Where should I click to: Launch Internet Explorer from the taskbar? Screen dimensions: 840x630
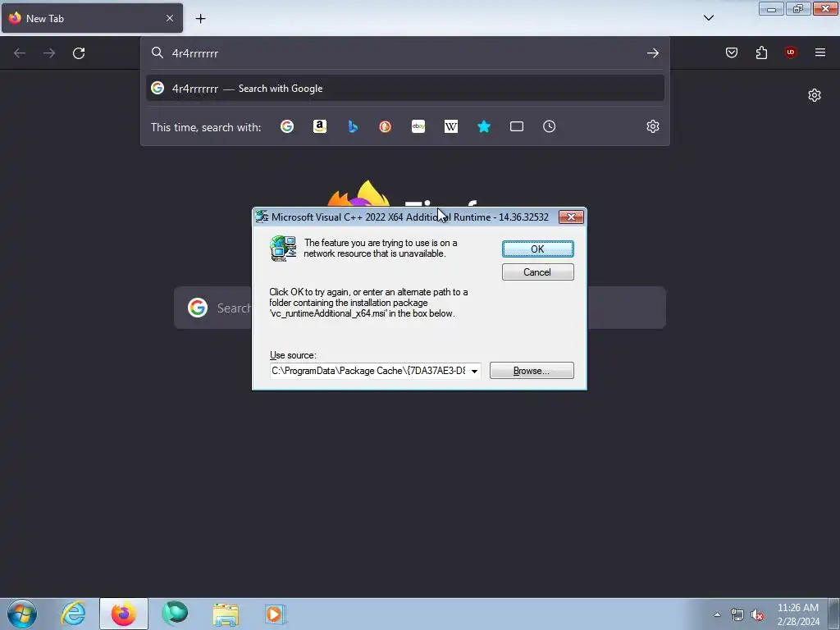click(x=73, y=614)
